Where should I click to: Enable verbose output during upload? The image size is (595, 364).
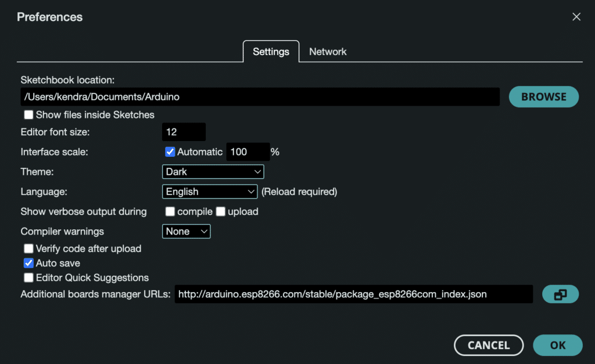pyautogui.click(x=220, y=211)
